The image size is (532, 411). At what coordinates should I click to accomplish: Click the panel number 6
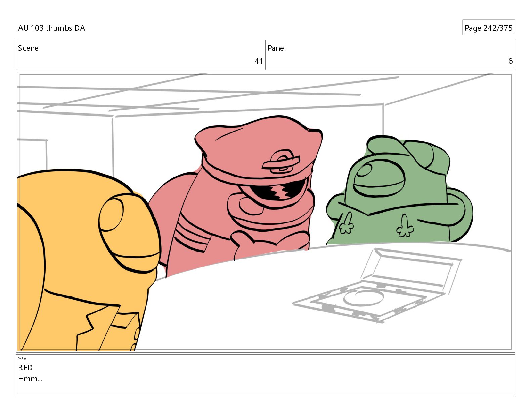[x=510, y=61]
